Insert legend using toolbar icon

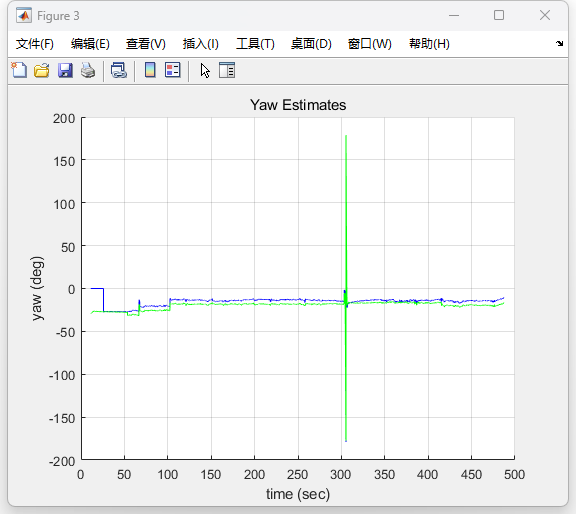coord(173,70)
